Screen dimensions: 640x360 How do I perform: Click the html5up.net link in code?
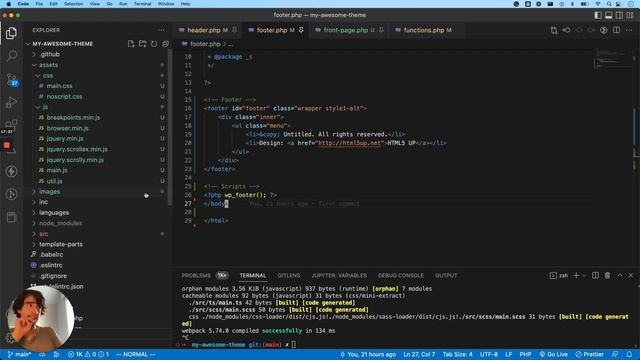(x=349, y=143)
